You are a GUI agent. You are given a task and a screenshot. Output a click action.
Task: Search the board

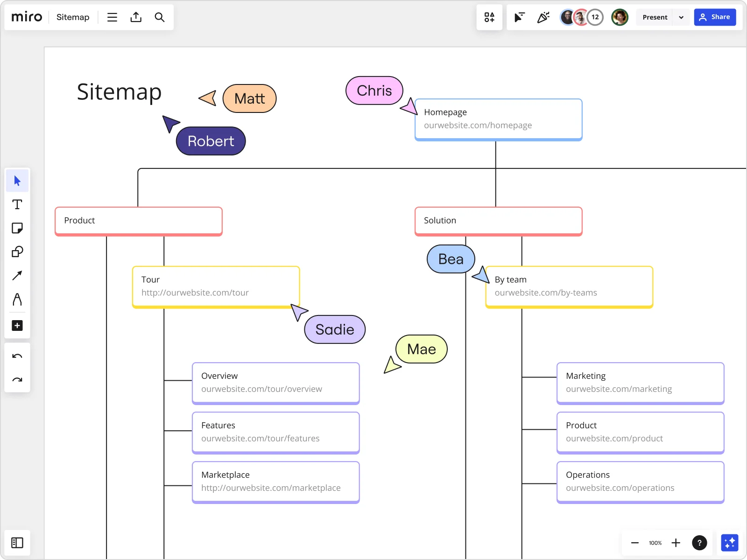coord(160,17)
